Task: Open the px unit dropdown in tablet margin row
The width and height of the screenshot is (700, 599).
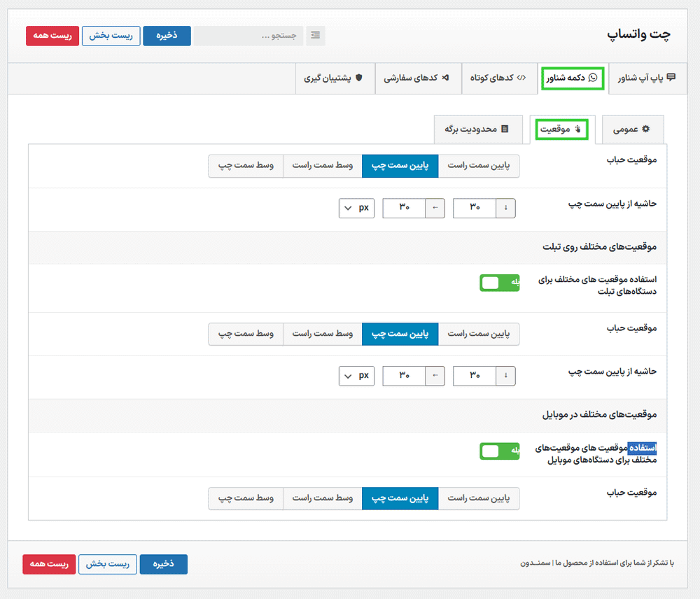Action: coord(357,376)
